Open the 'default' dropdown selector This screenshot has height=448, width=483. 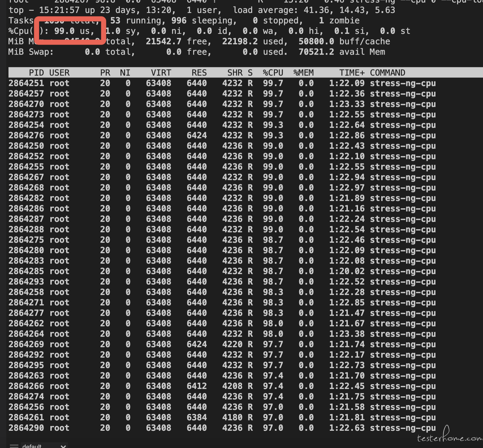point(44,446)
